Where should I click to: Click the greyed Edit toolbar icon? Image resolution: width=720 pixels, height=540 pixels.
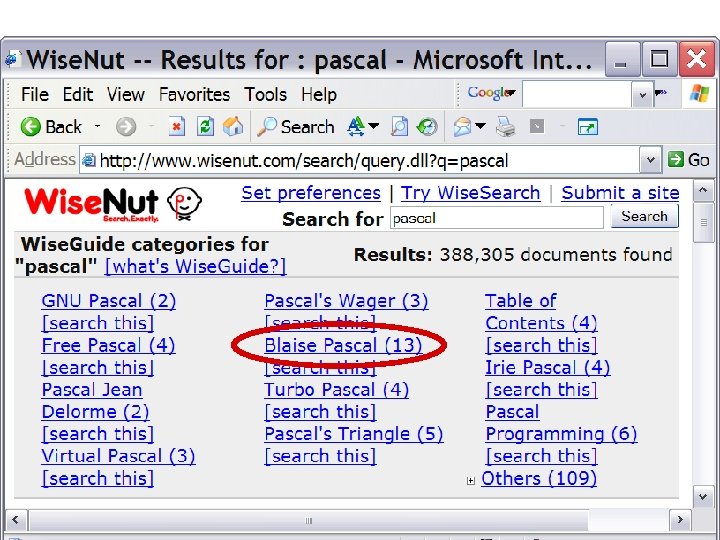coord(537,126)
